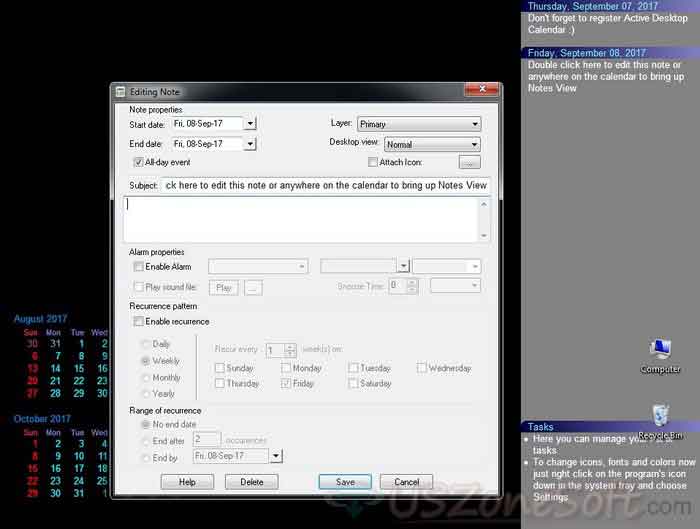Select the Monthly recurrence option

[146, 378]
